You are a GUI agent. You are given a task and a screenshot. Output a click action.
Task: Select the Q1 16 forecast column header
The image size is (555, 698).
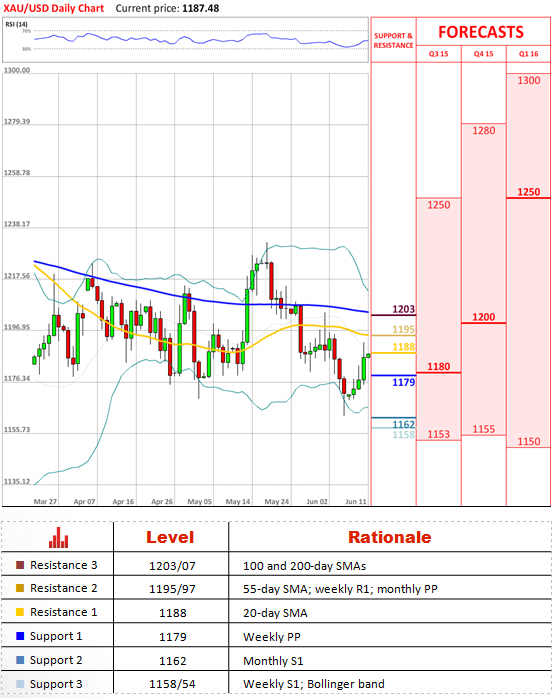click(528, 54)
